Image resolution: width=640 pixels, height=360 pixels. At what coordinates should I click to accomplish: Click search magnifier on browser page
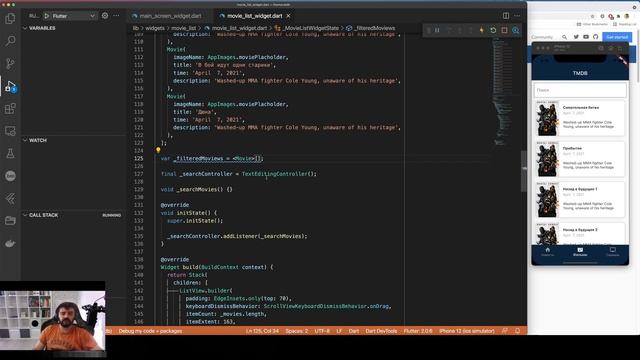(564, 37)
